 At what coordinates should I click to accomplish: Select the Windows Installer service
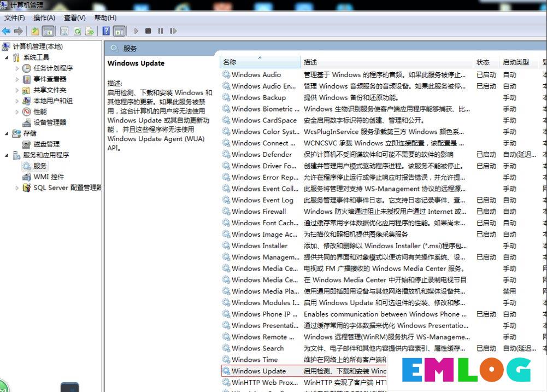[260, 245]
